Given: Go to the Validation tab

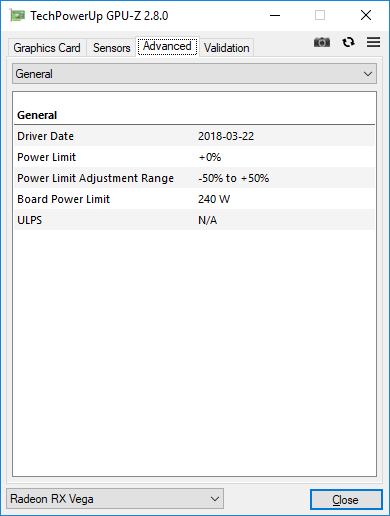Looking at the screenshot, I should (227, 48).
